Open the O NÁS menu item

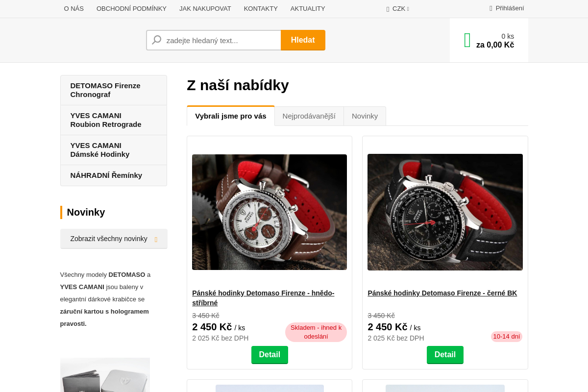point(74,9)
